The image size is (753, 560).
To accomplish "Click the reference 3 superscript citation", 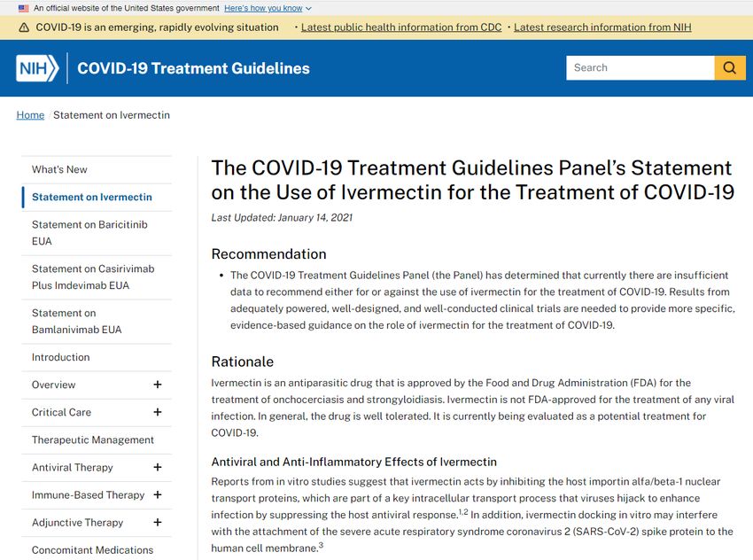I will 322,545.
